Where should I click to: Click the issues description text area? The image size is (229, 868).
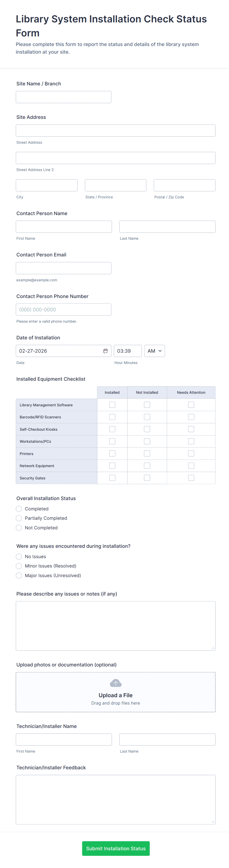click(115, 626)
